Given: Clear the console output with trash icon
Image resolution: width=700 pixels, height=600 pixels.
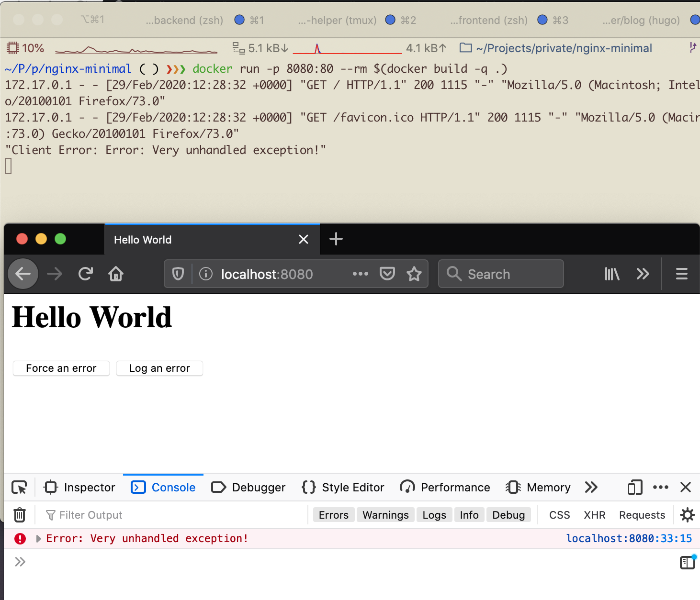Looking at the screenshot, I should (19, 515).
